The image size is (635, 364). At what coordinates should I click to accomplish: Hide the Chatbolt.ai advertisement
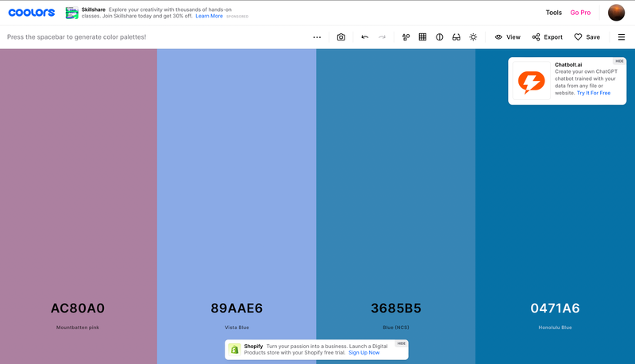tap(619, 61)
